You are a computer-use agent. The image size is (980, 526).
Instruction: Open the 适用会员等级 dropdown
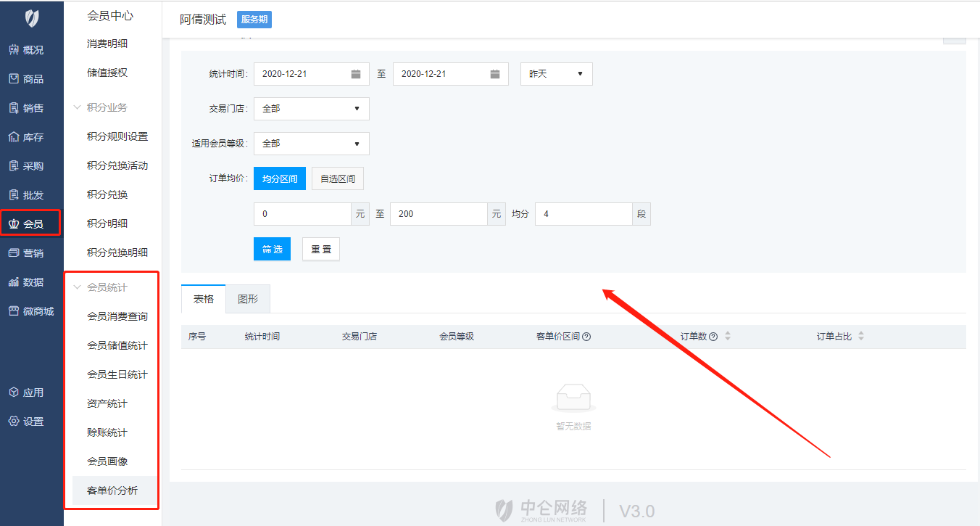(x=311, y=144)
